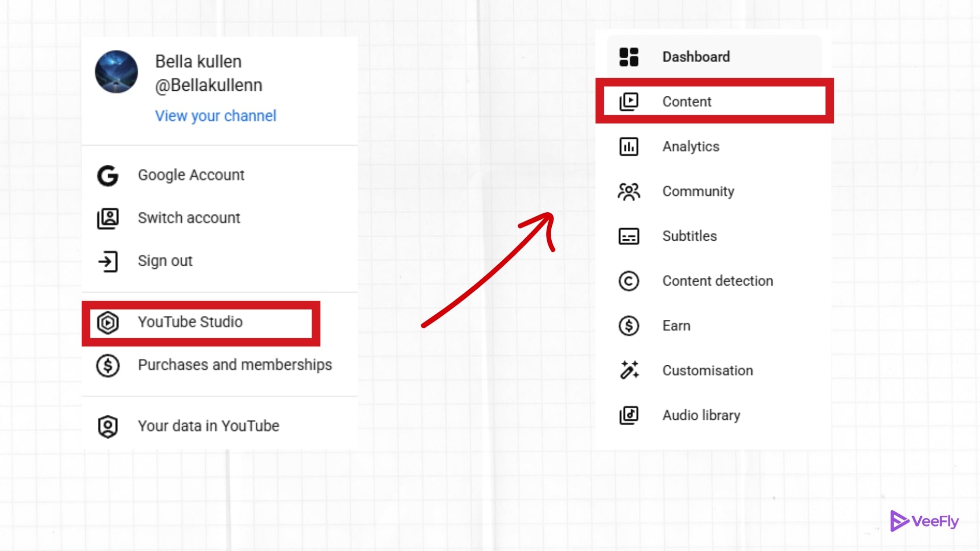Screen dimensions: 980x551
Task: Select the Community people icon
Action: point(629,191)
